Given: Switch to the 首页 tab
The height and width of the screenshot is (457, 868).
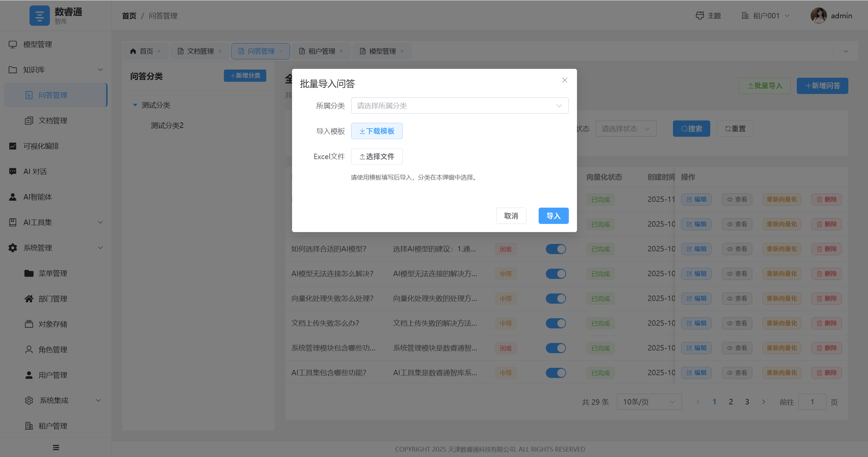Looking at the screenshot, I should tap(146, 51).
